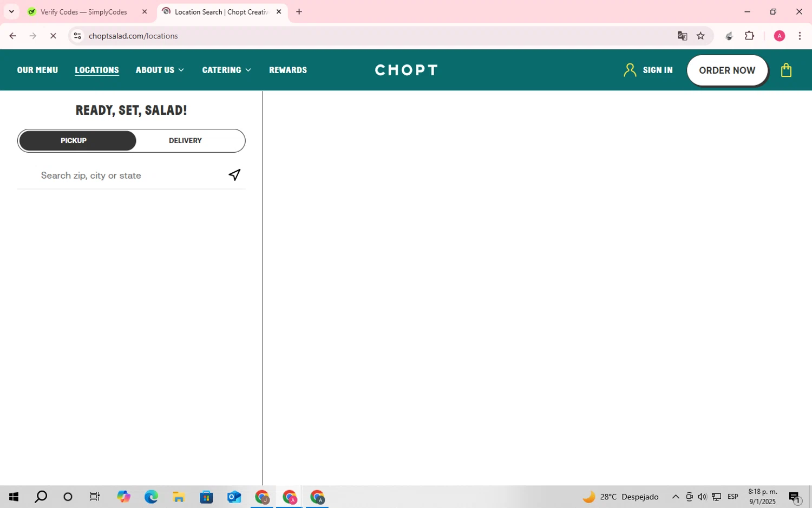This screenshot has height=508, width=812.
Task: Open File Explorer from taskbar
Action: (x=179, y=497)
